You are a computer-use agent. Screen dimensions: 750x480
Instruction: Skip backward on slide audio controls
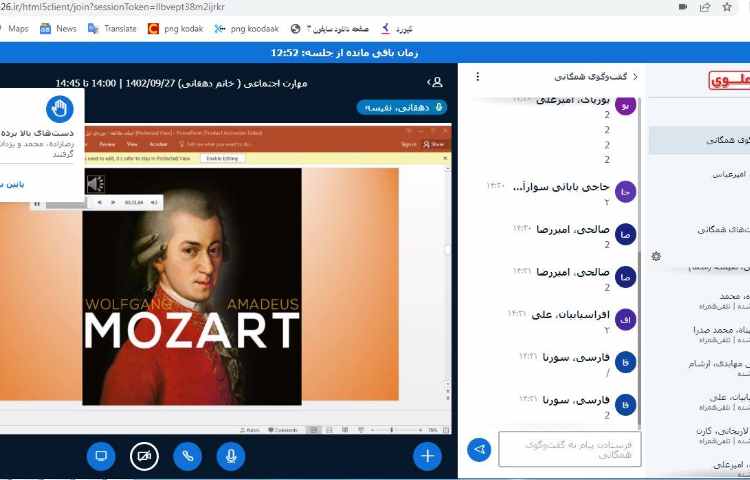(99, 203)
